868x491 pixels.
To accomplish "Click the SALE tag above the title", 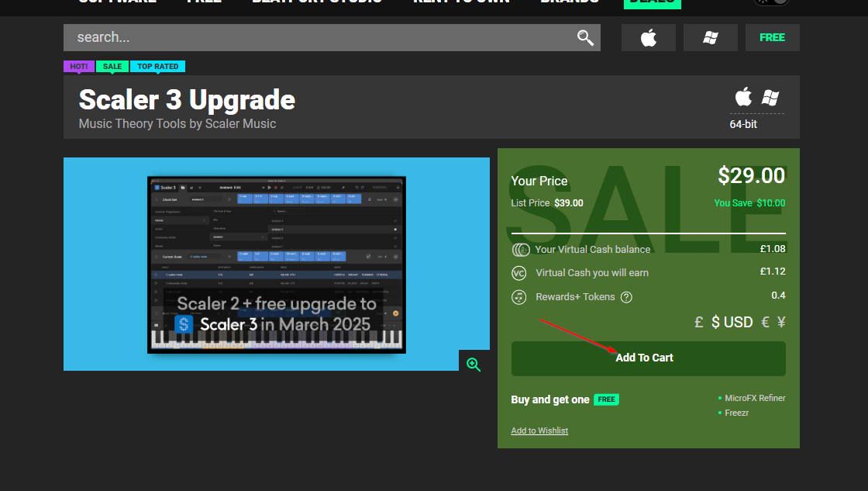I will [112, 67].
